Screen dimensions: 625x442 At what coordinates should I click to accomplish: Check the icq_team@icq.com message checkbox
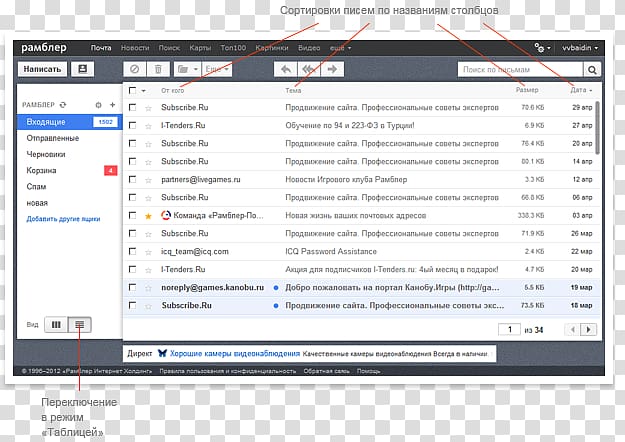[x=132, y=251]
